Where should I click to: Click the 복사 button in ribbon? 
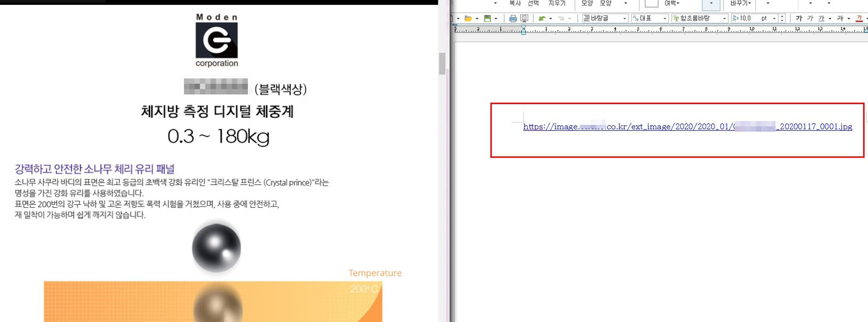515,3
